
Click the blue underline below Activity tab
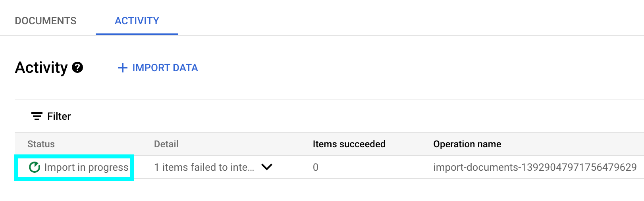(x=137, y=34)
